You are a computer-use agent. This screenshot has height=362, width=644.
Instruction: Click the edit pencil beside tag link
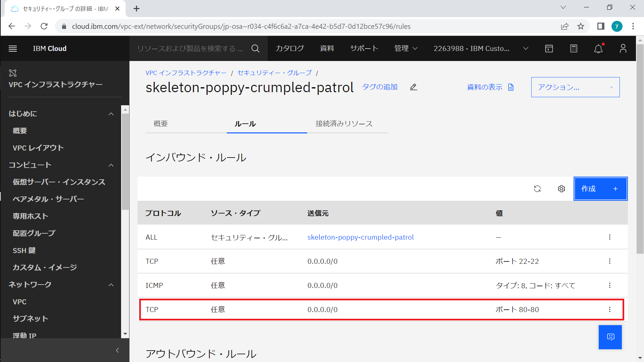(x=414, y=87)
